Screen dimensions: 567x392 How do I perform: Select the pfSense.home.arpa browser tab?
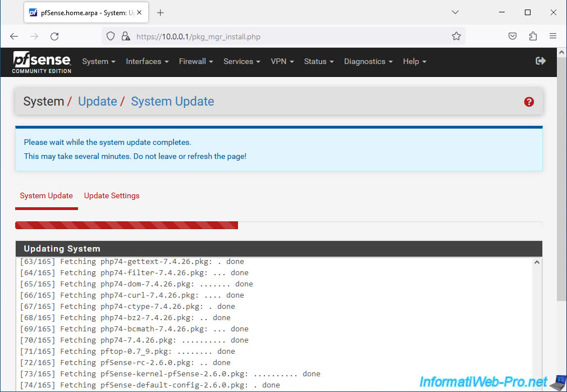(86, 13)
